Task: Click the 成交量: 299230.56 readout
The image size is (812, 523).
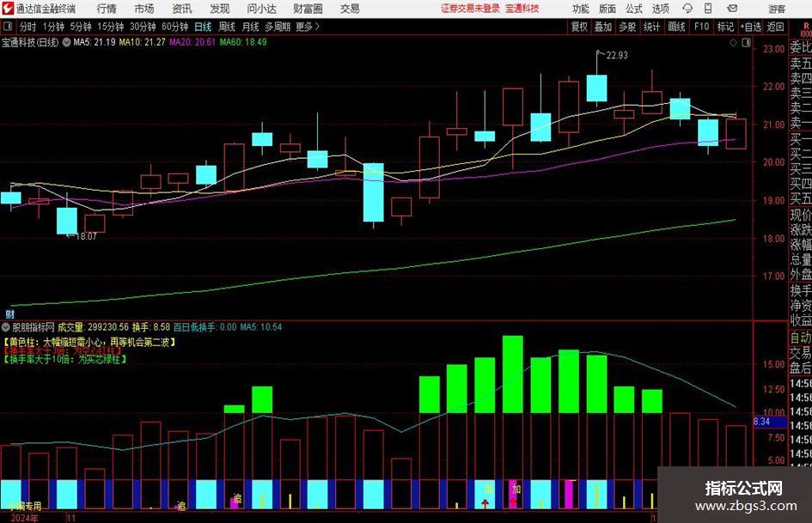Action: [93, 327]
